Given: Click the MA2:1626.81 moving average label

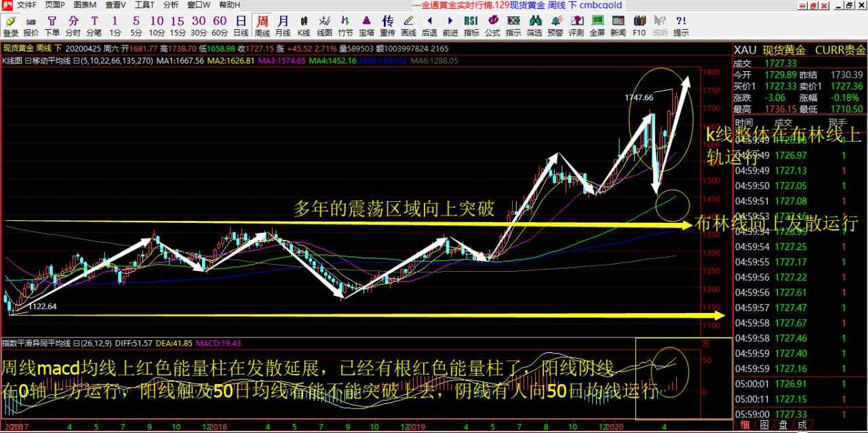Looking at the screenshot, I should [231, 60].
